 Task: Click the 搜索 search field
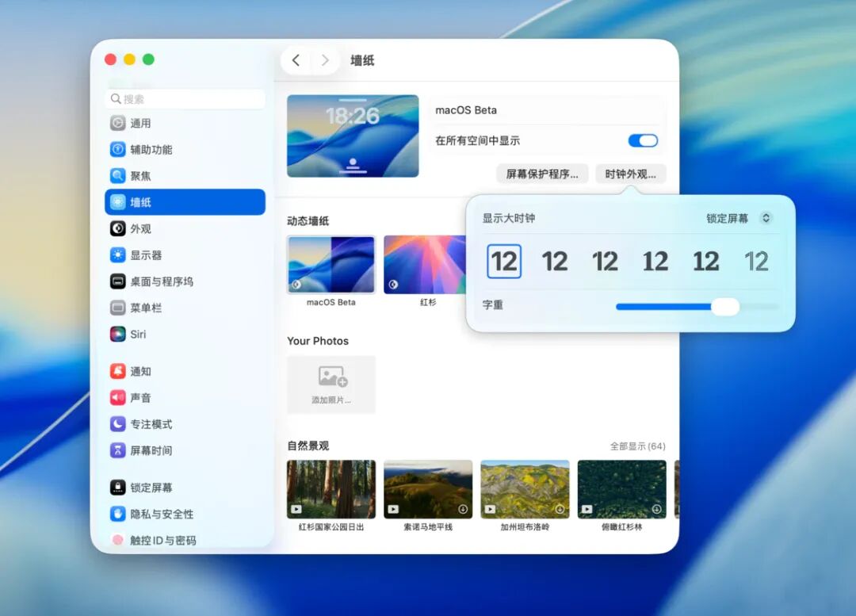(185, 99)
